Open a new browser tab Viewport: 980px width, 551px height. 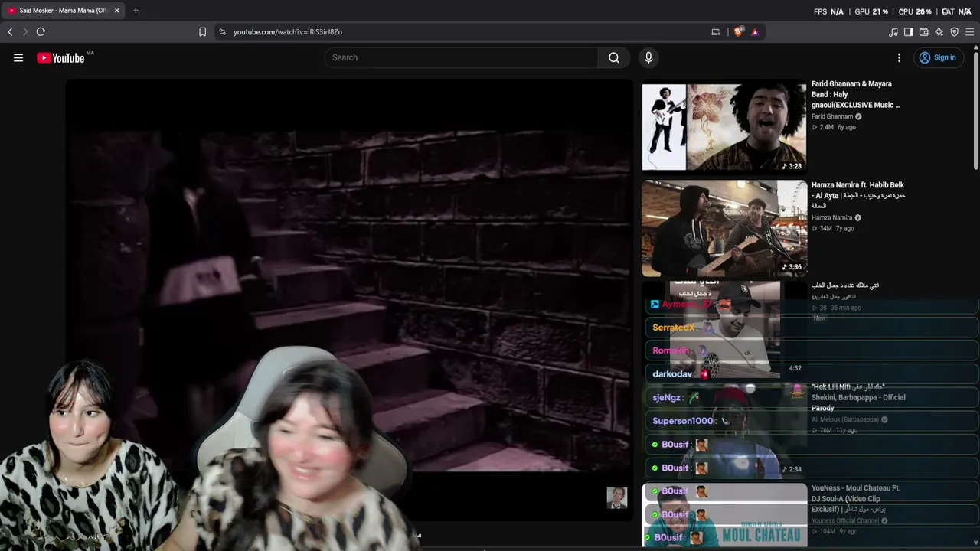[136, 11]
